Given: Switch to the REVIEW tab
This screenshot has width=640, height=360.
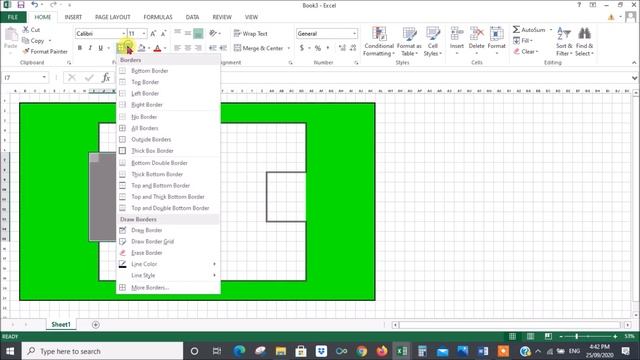Looking at the screenshot, I should coord(222,17).
